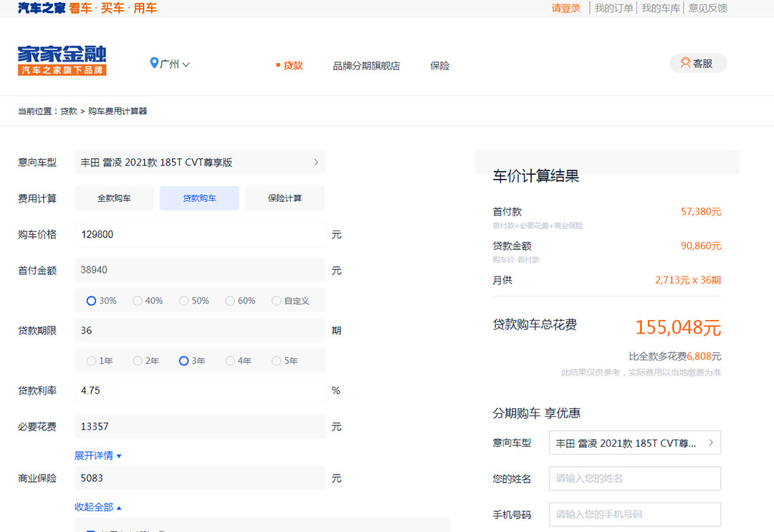Switch to 保险计算 tab
Image resolution: width=774 pixels, height=532 pixels.
tap(285, 198)
